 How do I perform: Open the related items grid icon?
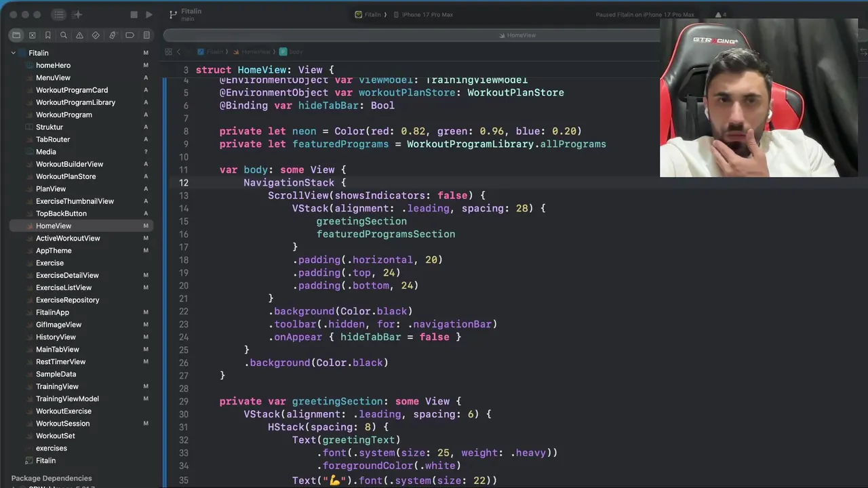click(x=168, y=52)
